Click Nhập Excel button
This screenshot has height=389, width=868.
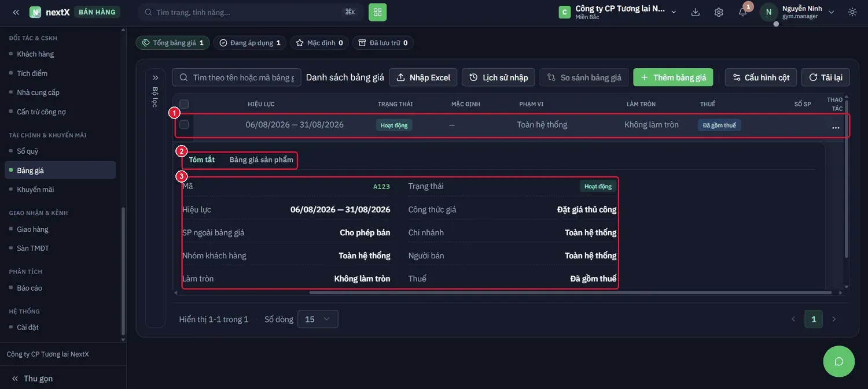(x=423, y=77)
